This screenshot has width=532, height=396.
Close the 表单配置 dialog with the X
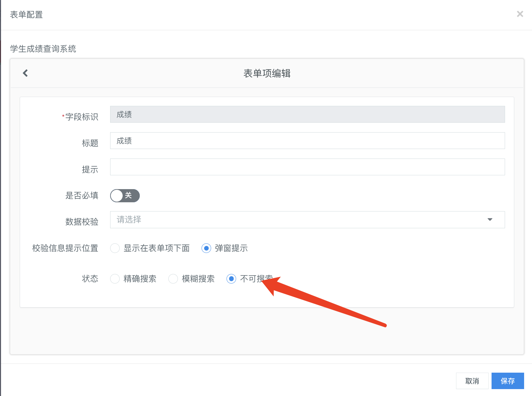click(x=520, y=14)
